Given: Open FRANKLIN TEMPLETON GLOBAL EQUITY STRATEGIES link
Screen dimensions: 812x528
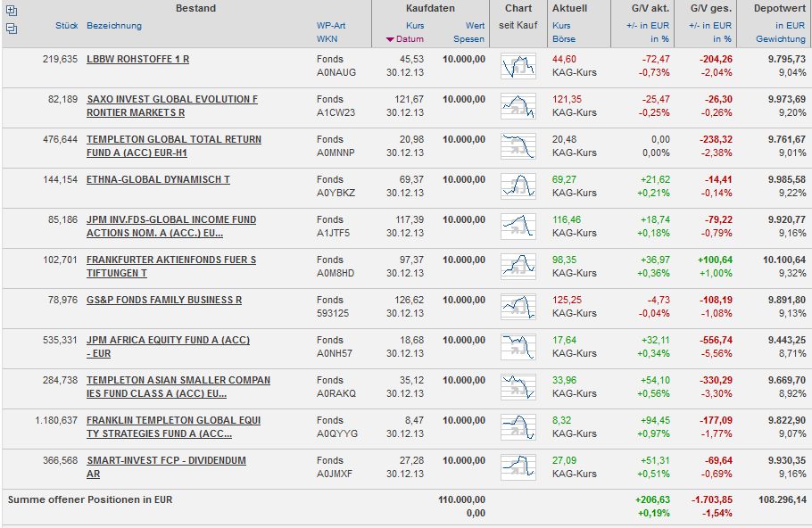Looking at the screenshot, I should (173, 426).
